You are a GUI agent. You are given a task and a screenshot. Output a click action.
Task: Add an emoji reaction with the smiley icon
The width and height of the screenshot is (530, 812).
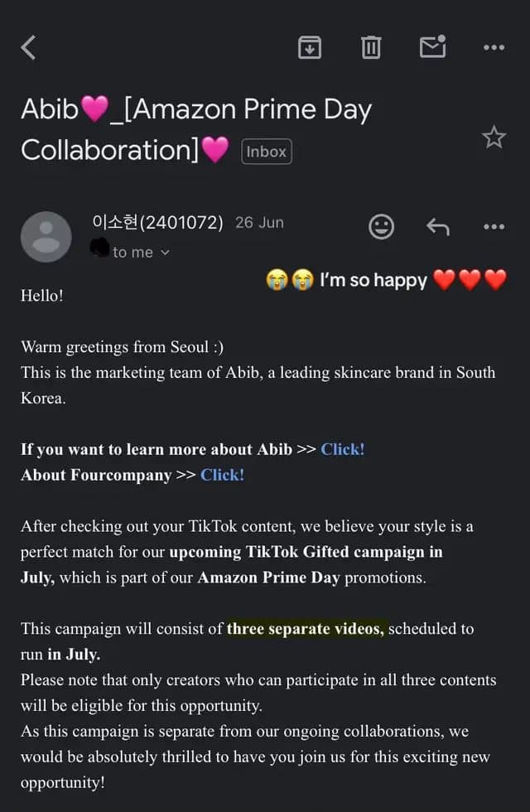point(382,227)
